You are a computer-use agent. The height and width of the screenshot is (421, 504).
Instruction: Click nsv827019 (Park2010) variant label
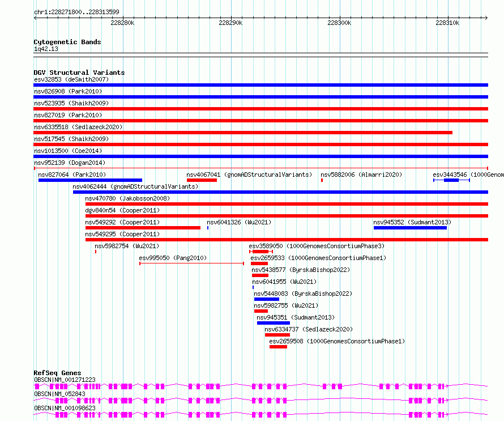[x=68, y=115]
